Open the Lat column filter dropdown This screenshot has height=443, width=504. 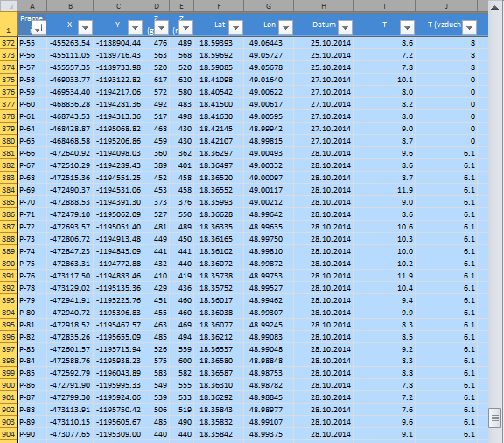[235, 28]
